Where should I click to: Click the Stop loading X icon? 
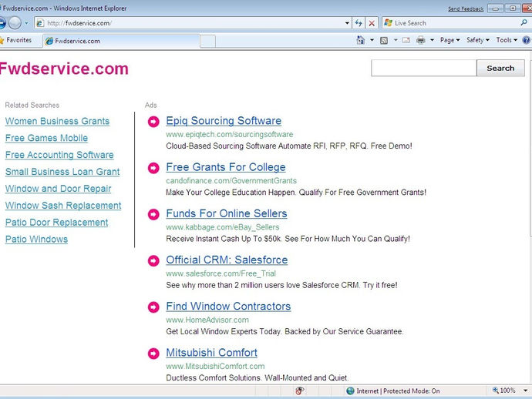click(372, 23)
